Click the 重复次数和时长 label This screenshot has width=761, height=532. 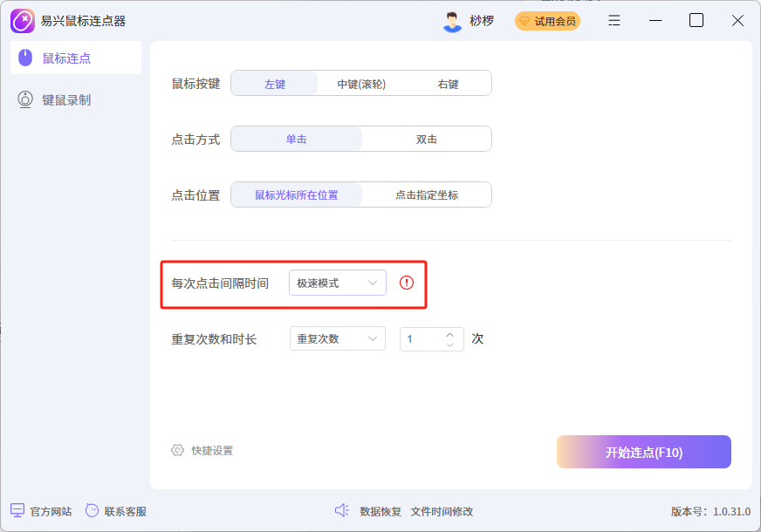coord(214,339)
